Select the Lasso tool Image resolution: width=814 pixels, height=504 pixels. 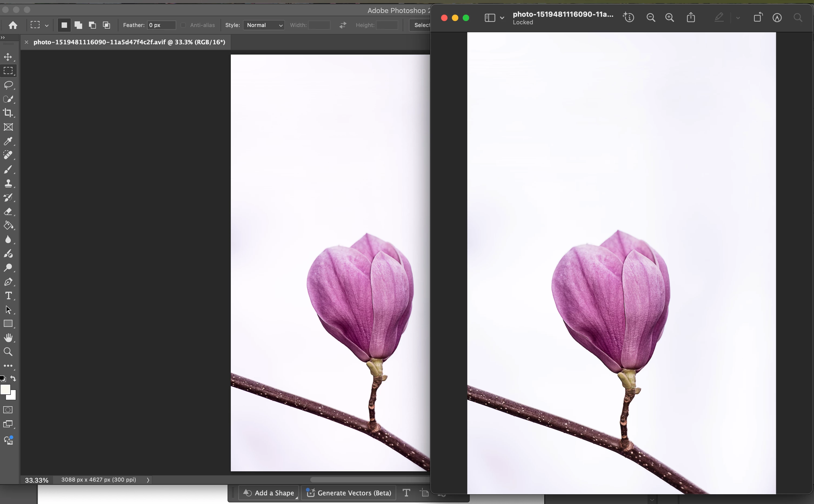pos(8,85)
